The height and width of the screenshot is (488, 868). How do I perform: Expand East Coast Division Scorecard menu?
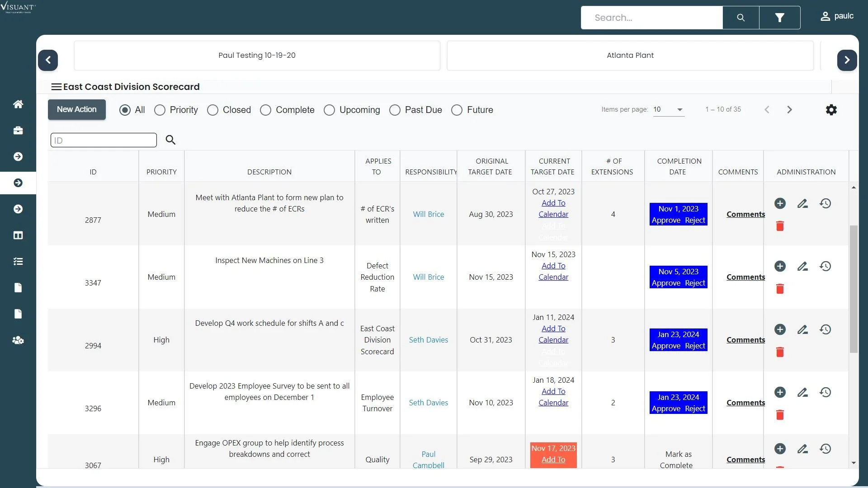click(56, 87)
